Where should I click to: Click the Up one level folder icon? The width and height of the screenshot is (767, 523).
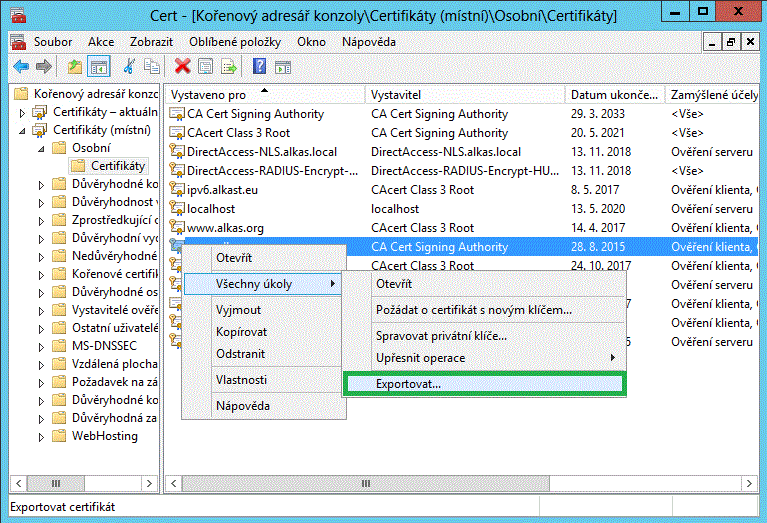click(x=75, y=67)
